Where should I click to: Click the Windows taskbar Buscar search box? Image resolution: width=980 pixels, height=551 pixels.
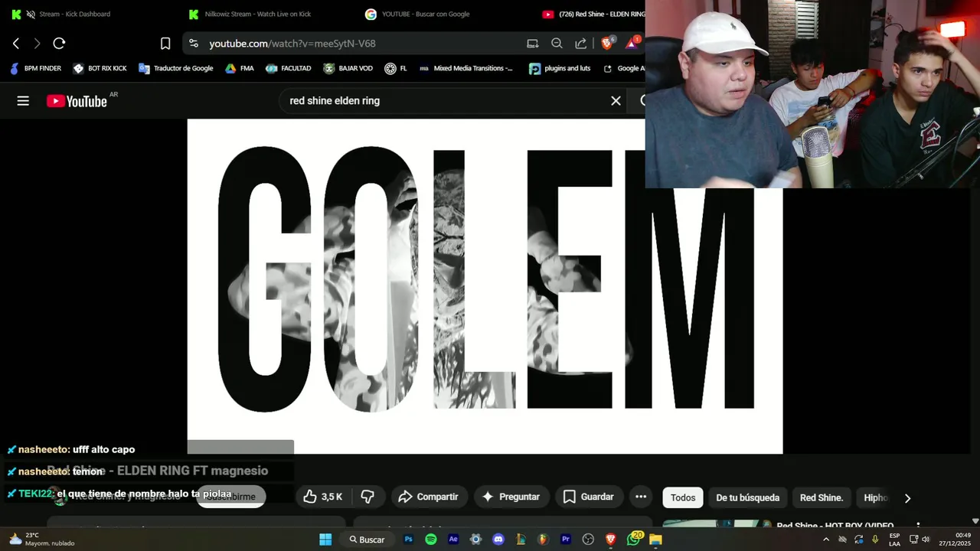[367, 540]
